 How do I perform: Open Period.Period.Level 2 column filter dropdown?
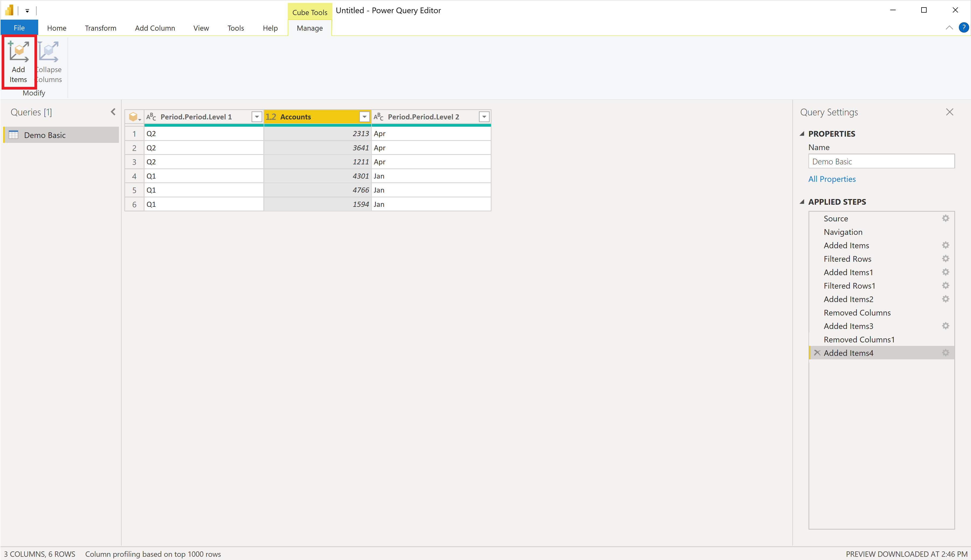tap(484, 116)
